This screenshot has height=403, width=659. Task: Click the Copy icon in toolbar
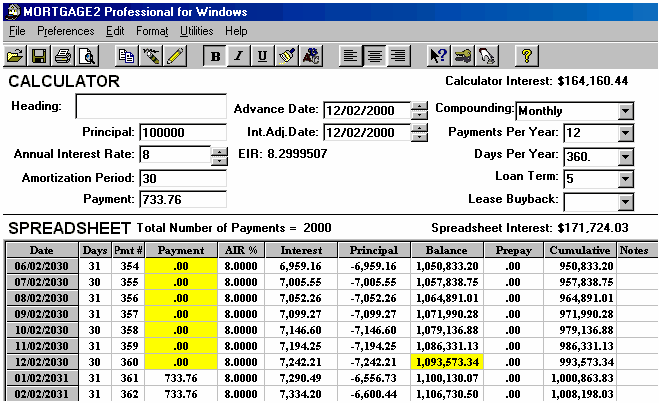(126, 55)
